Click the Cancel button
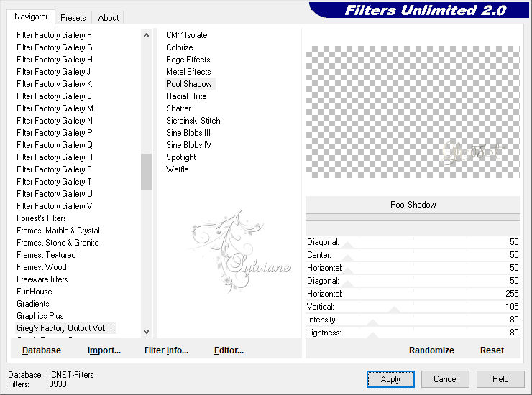The height and width of the screenshot is (395, 532). 445,379
